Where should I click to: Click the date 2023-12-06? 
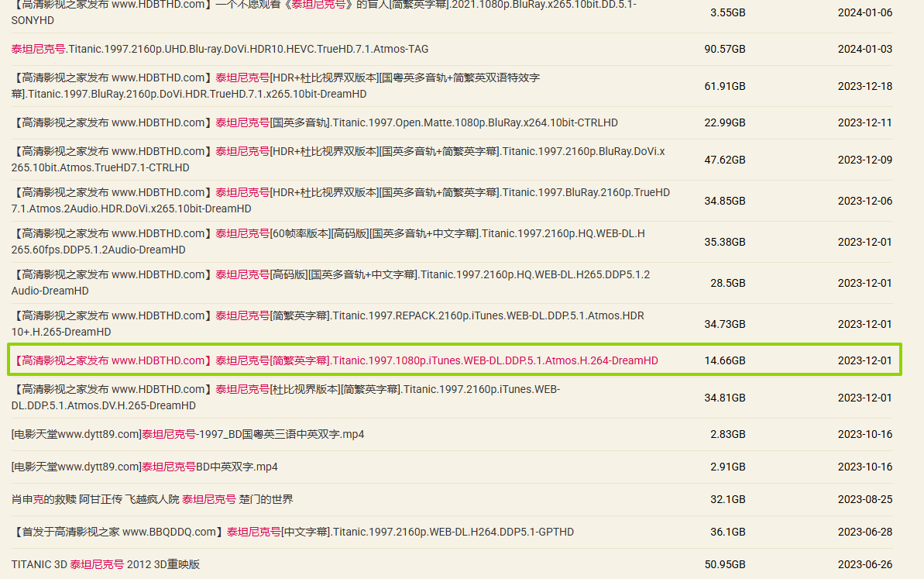pos(865,201)
